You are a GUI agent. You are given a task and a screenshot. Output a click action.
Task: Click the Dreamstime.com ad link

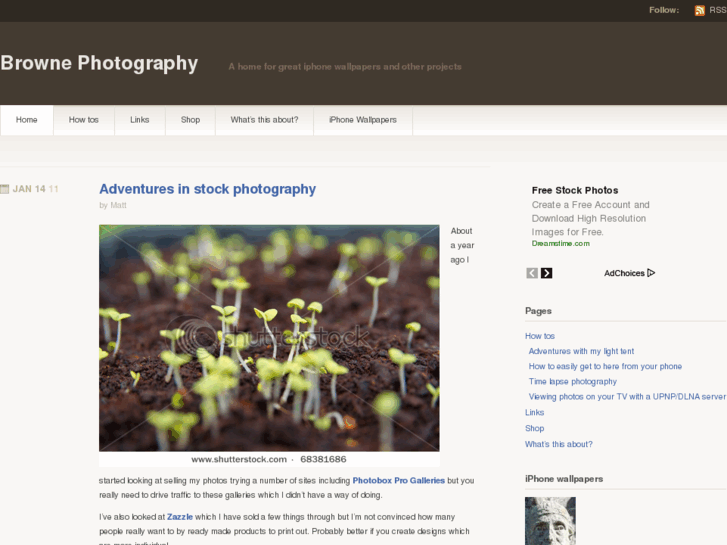[561, 244]
